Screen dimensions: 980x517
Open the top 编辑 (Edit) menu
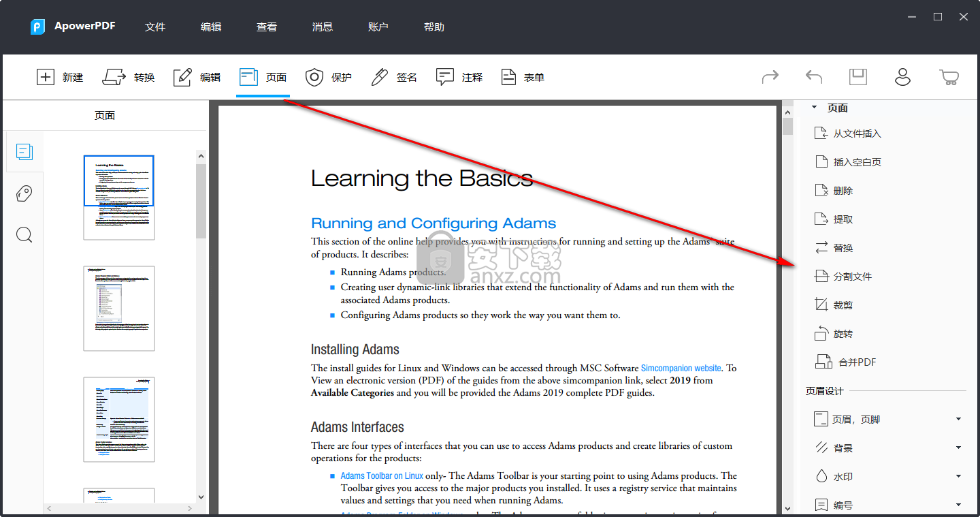tap(211, 27)
